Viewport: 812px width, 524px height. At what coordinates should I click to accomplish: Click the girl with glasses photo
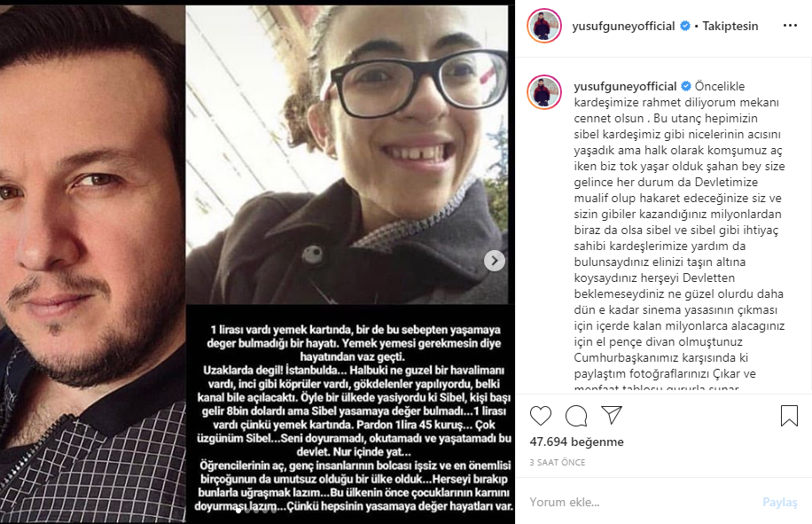point(347,154)
